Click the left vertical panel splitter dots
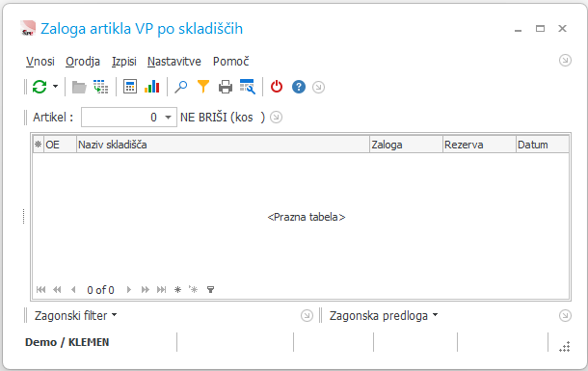The width and height of the screenshot is (588, 371). (24, 216)
